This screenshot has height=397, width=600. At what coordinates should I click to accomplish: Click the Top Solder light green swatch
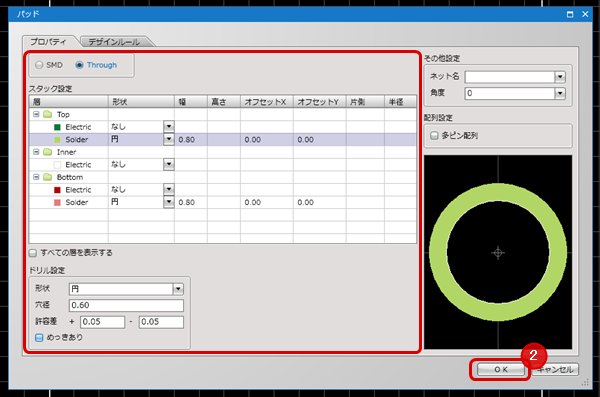point(57,140)
